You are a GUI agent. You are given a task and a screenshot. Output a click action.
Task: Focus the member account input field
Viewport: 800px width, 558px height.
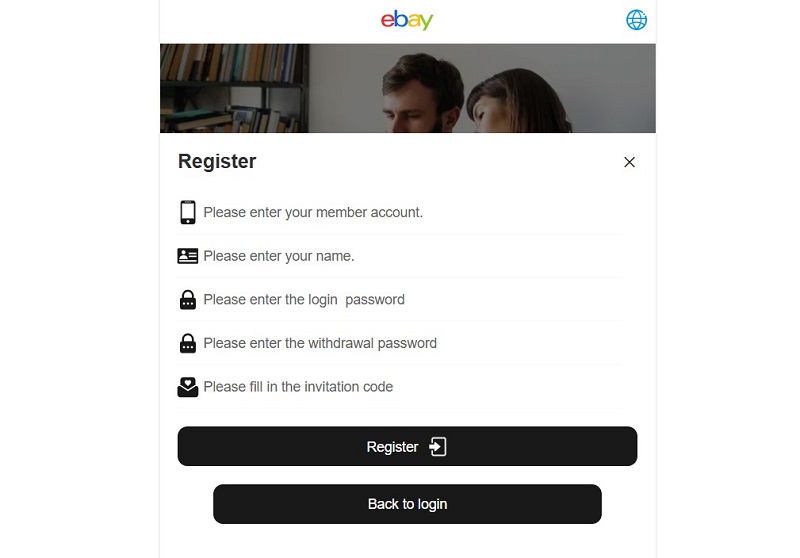(410, 212)
